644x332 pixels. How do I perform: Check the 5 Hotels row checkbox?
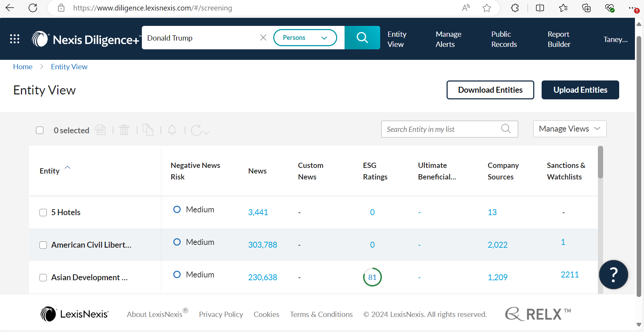click(43, 213)
